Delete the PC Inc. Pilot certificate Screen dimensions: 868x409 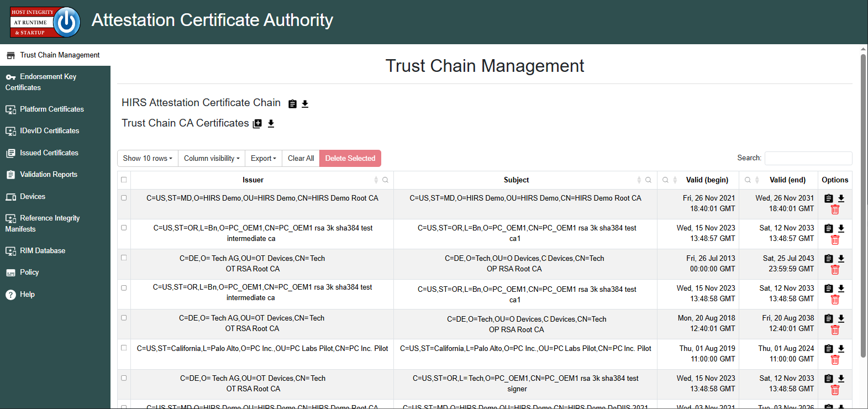[835, 360]
